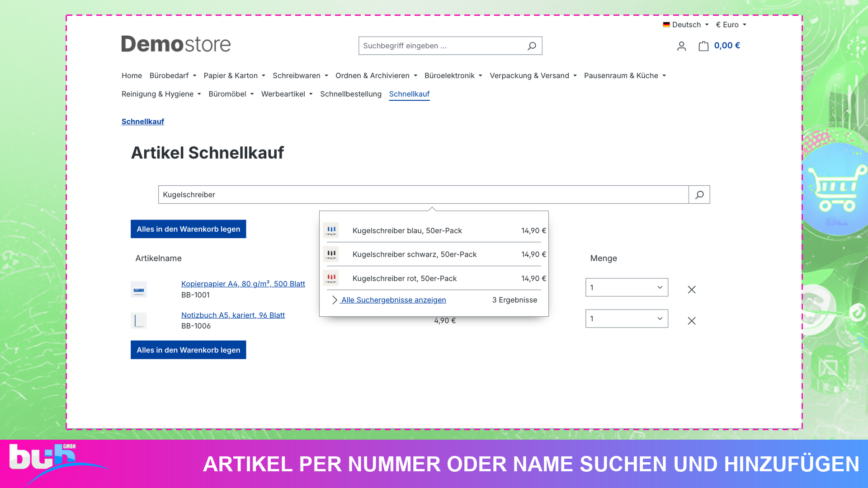Select Kugelschreiber rot, 50er-Pack result
Screen dimensions: 868x488
(x=434, y=278)
